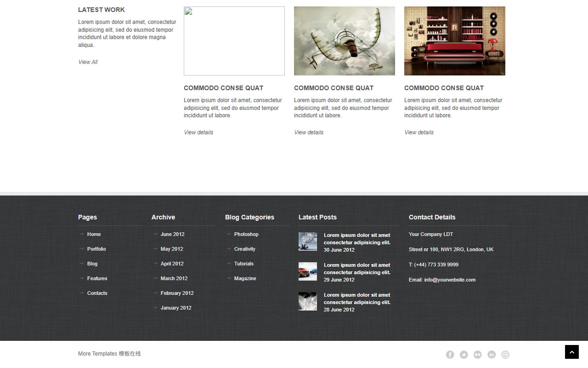Viewport: 588px width, 368px height.
Task: Open the February 2012 archive
Action: [177, 293]
